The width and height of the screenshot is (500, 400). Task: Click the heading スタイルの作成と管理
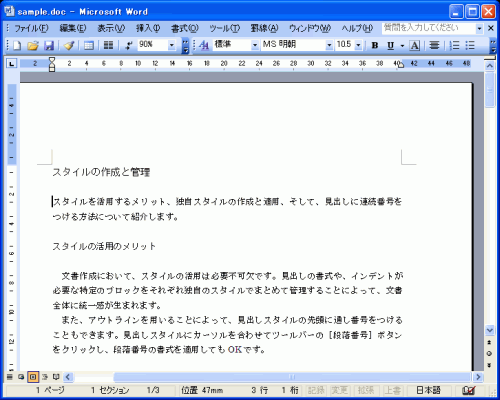point(101,172)
